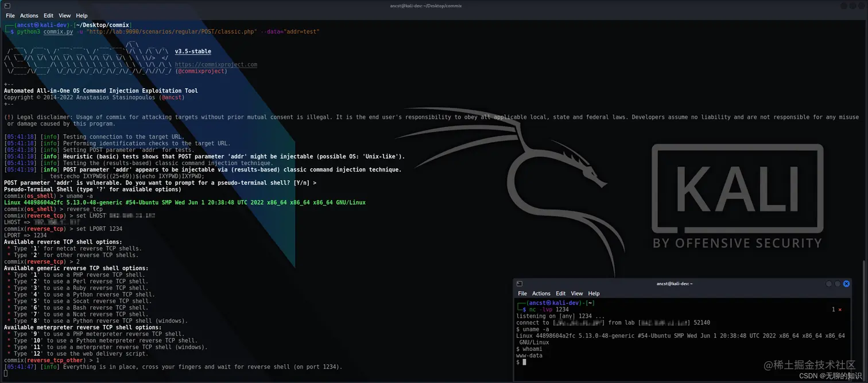
Task: Click 'Everything is in place' log line
Action: click(173, 367)
